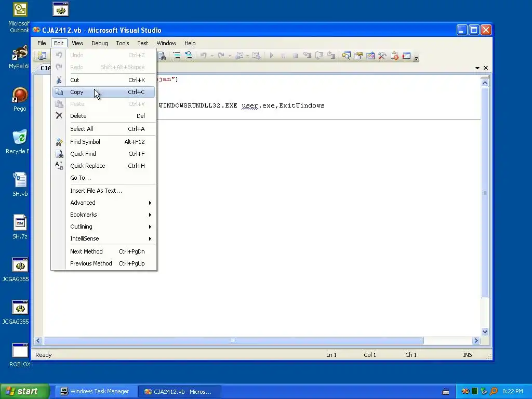Click the Start button on taskbar
This screenshot has width=532, height=399.
point(25,391)
